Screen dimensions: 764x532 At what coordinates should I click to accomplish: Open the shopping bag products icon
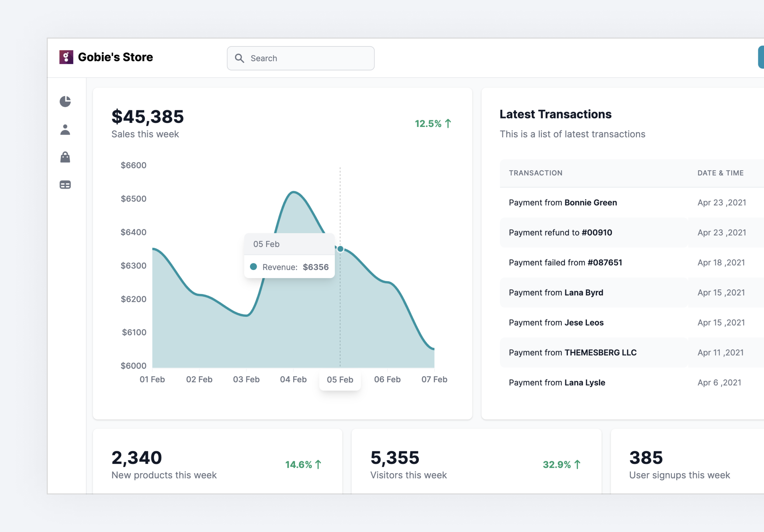tap(65, 157)
